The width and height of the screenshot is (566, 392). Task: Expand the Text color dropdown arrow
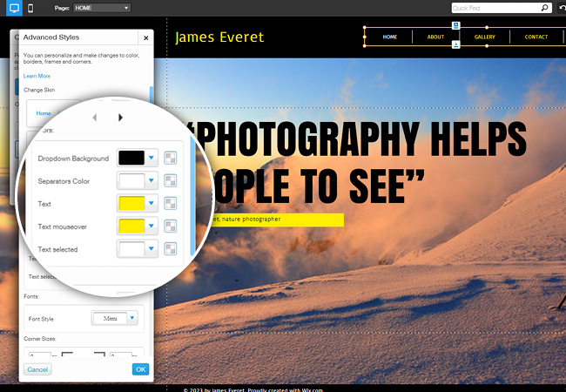(152, 203)
